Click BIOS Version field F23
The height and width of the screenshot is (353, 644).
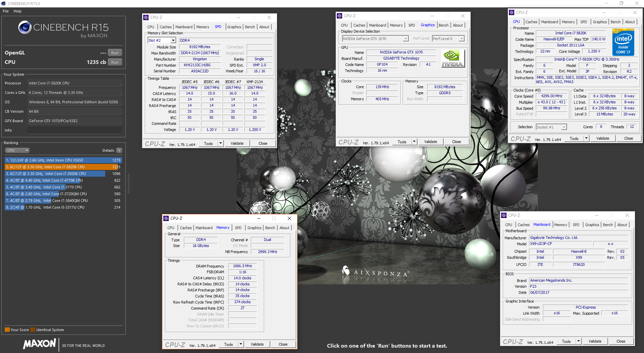point(578,286)
